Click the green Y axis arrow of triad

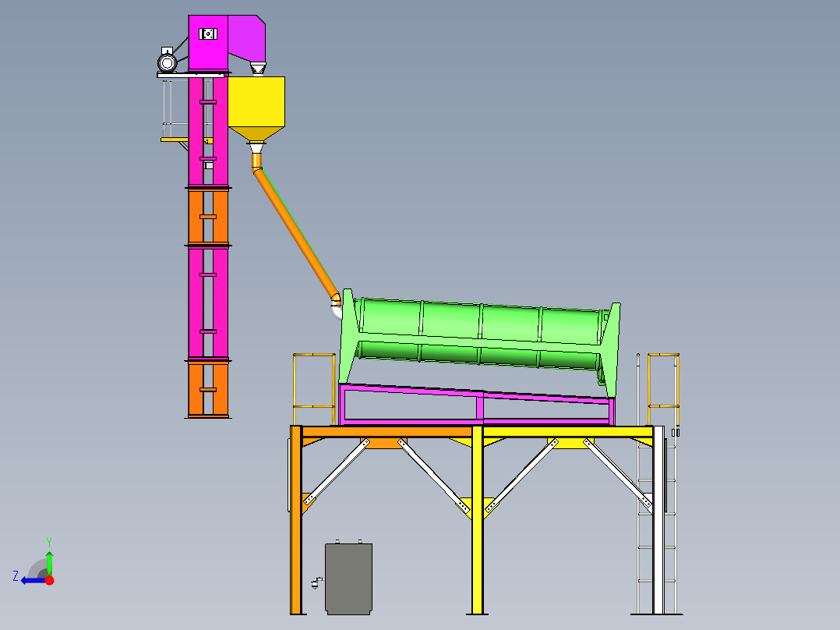coord(49,562)
